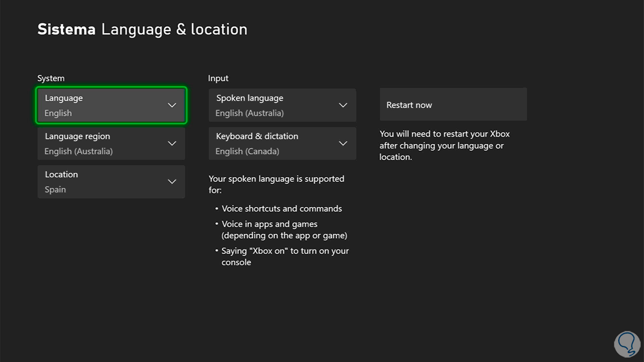This screenshot has width=644, height=362.
Task: Click the restart your Xbox notice text
Action: coord(444,146)
